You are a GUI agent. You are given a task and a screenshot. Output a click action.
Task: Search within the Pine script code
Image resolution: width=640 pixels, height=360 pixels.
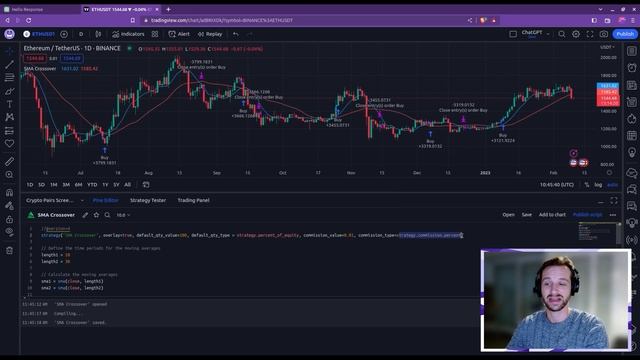tap(107, 215)
